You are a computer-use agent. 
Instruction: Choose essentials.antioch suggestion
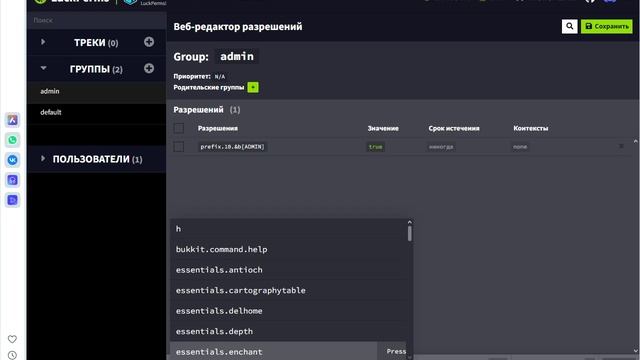click(288, 269)
